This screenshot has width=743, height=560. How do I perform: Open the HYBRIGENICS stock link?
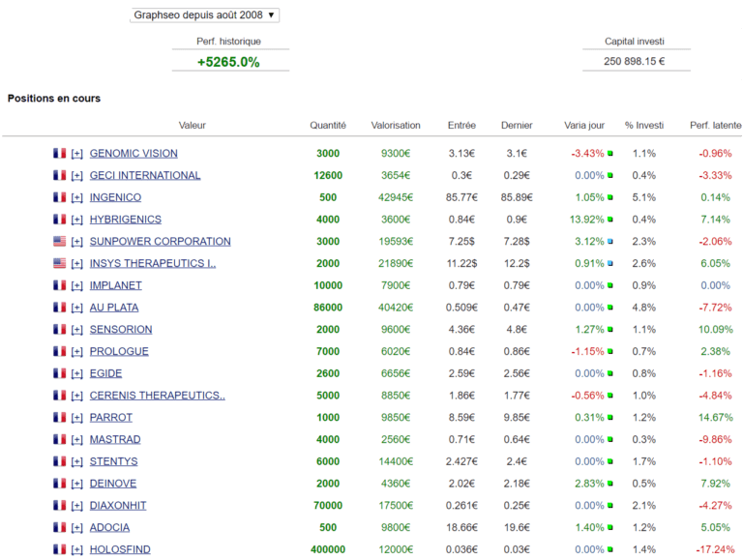(x=126, y=220)
